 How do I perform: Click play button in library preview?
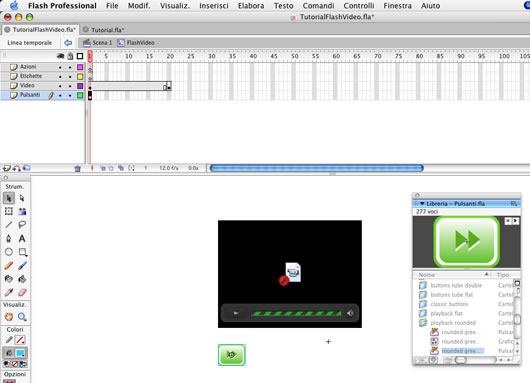coord(515,221)
